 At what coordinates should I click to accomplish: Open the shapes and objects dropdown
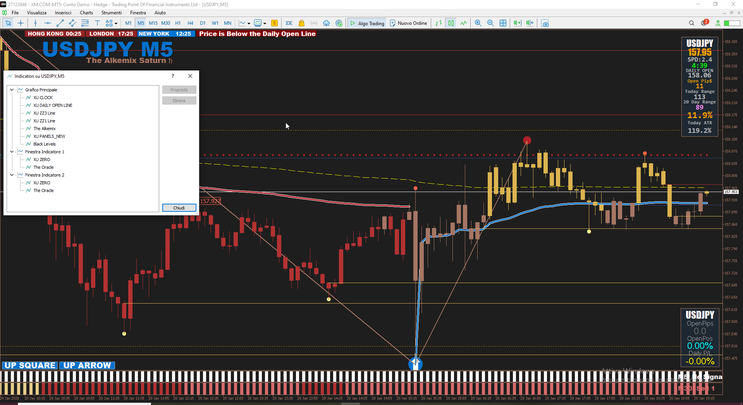pos(111,23)
